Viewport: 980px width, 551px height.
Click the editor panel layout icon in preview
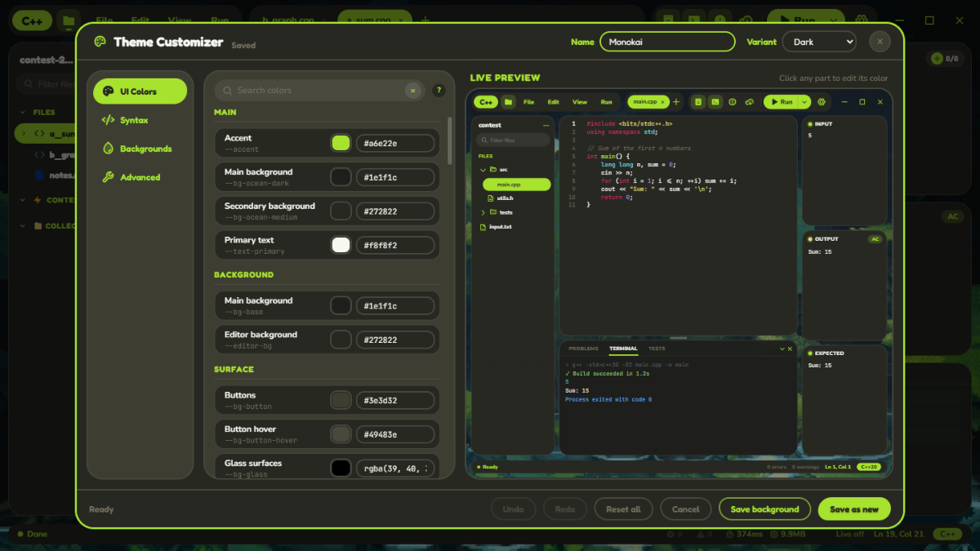[698, 102]
